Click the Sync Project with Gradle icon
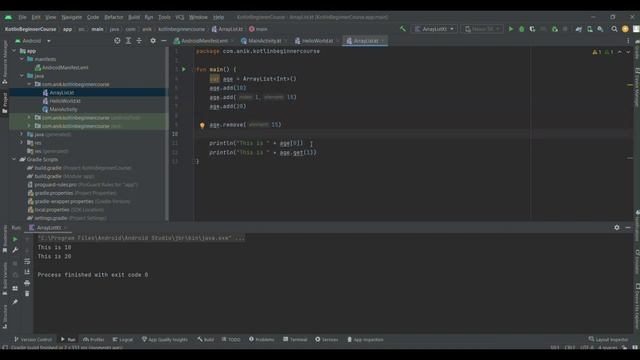 point(578,29)
